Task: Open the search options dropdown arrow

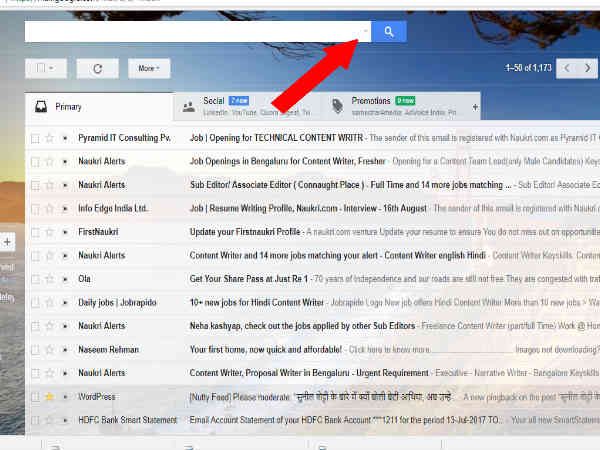Action: tap(365, 31)
